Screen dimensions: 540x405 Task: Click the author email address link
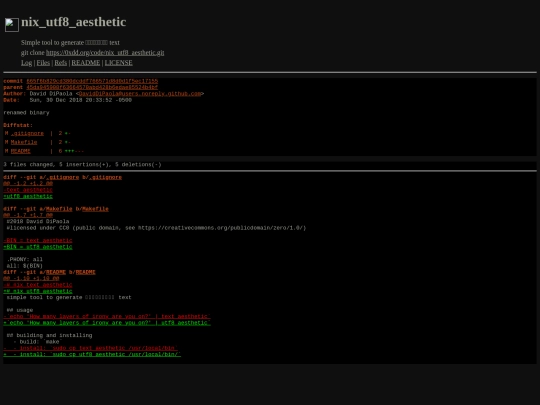click(140, 94)
